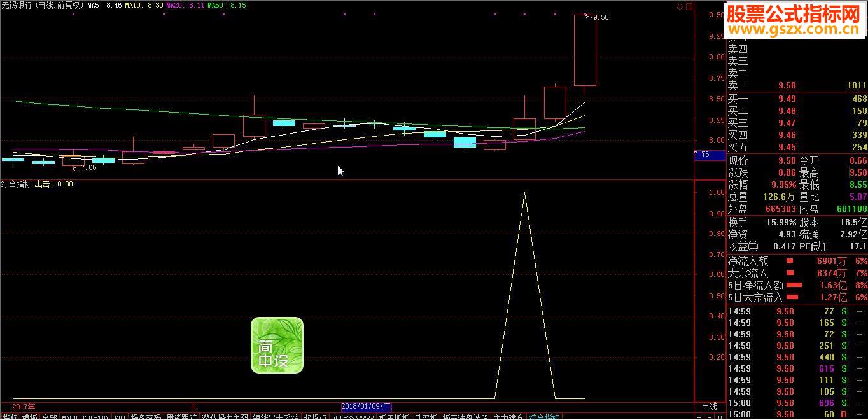
Task: Select the 主力建仓 tab
Action: 509,417
